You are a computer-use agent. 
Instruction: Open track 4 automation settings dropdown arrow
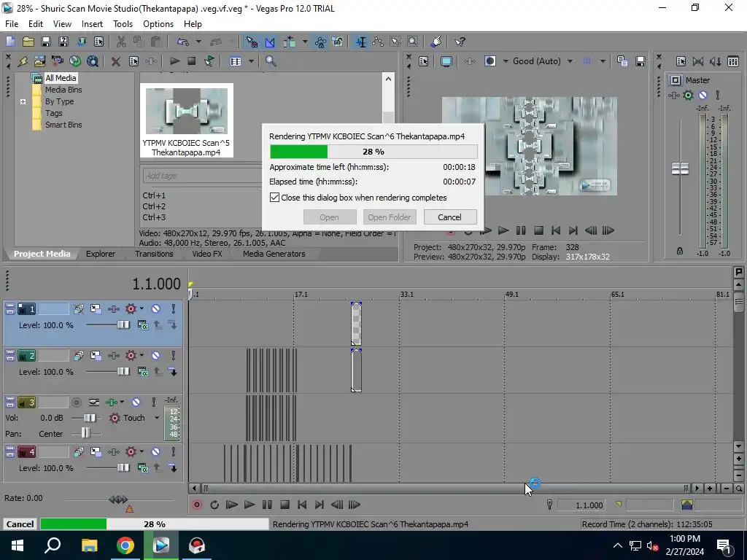(142, 452)
